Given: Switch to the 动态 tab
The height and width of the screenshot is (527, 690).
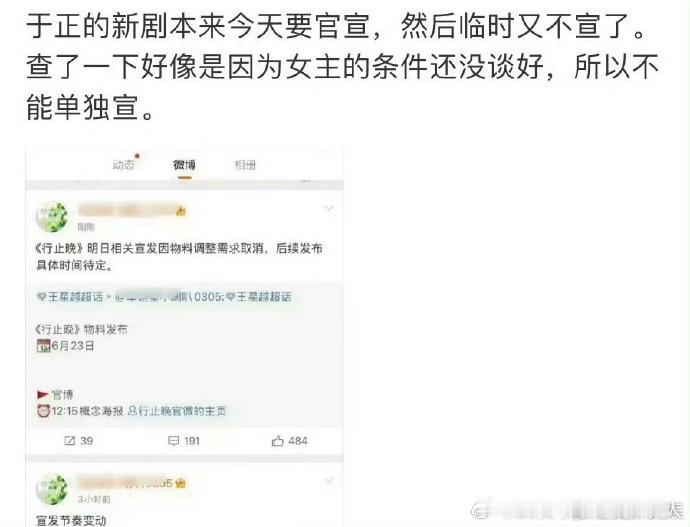Looking at the screenshot, I should [x=123, y=165].
